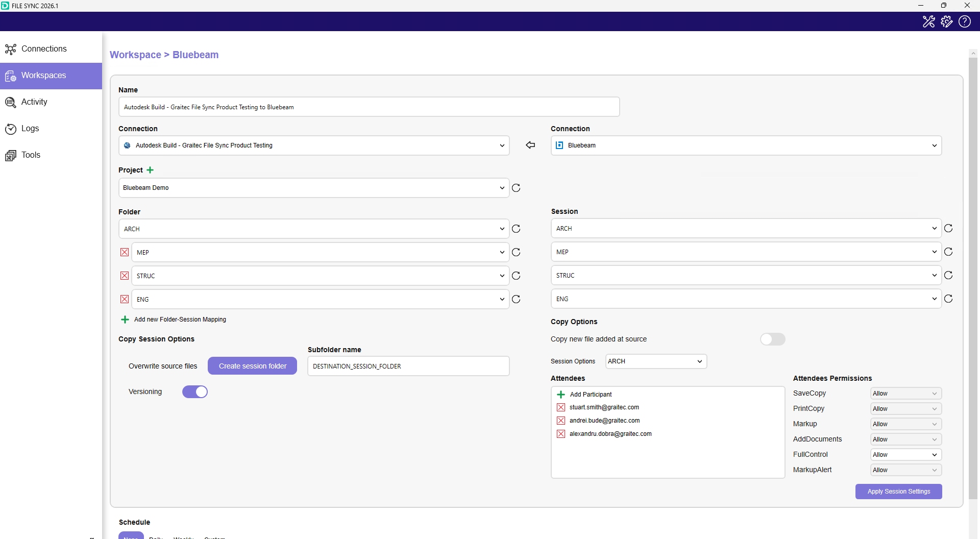Refresh the Project list for Bluebeam Demo
This screenshot has width=980, height=539.
516,188
